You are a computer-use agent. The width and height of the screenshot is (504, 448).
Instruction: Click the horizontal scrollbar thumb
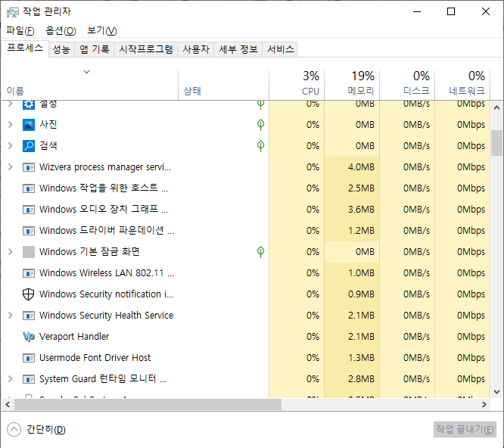(148, 405)
